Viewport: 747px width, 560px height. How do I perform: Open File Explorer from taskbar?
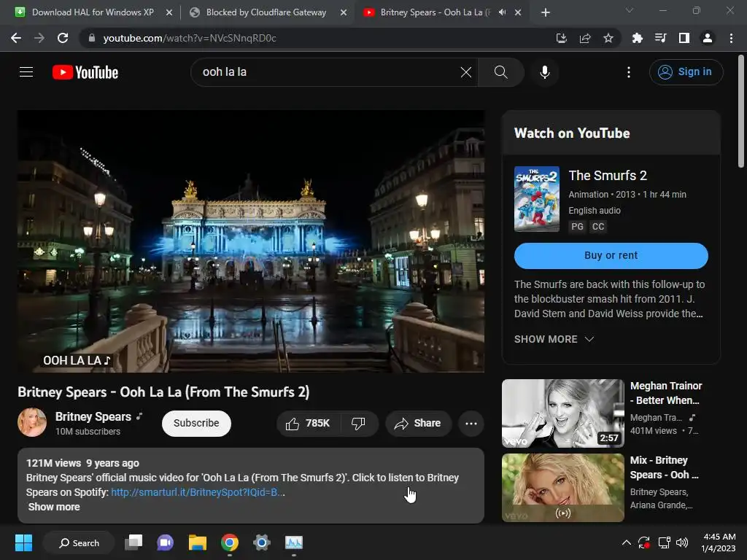click(197, 542)
